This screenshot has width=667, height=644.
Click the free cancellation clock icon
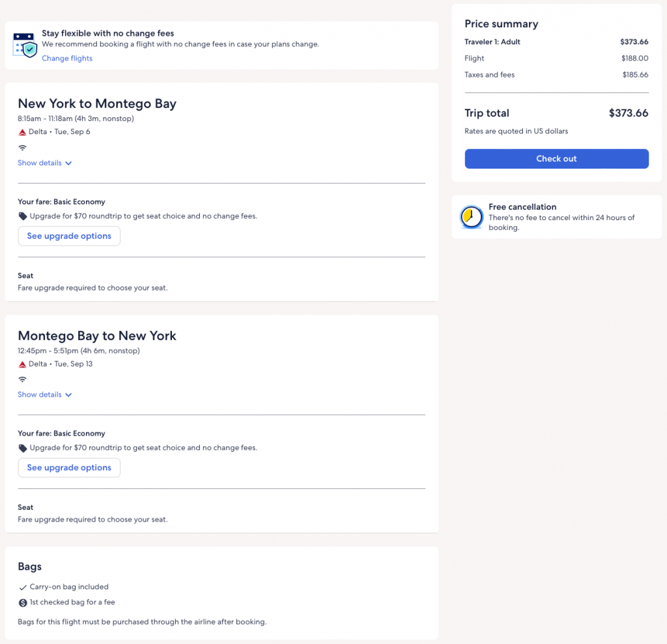(x=471, y=217)
